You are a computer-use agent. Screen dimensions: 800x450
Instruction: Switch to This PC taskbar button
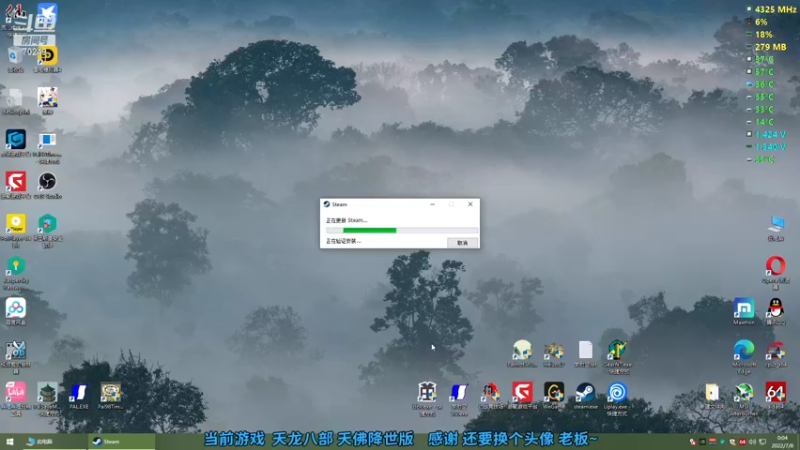[x=54, y=441]
